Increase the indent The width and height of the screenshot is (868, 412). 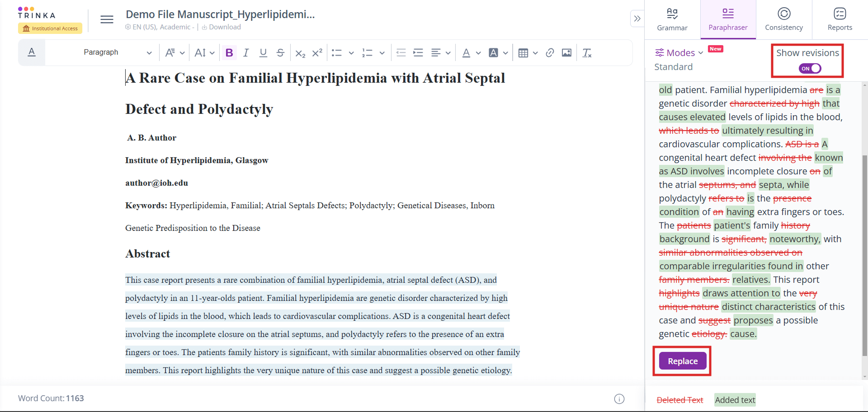tap(418, 53)
